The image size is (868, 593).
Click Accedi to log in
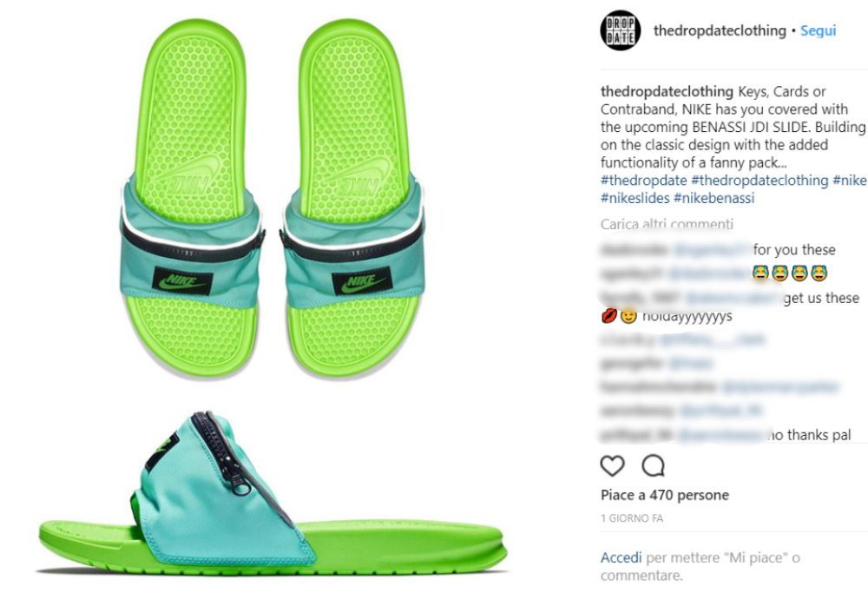click(621, 557)
